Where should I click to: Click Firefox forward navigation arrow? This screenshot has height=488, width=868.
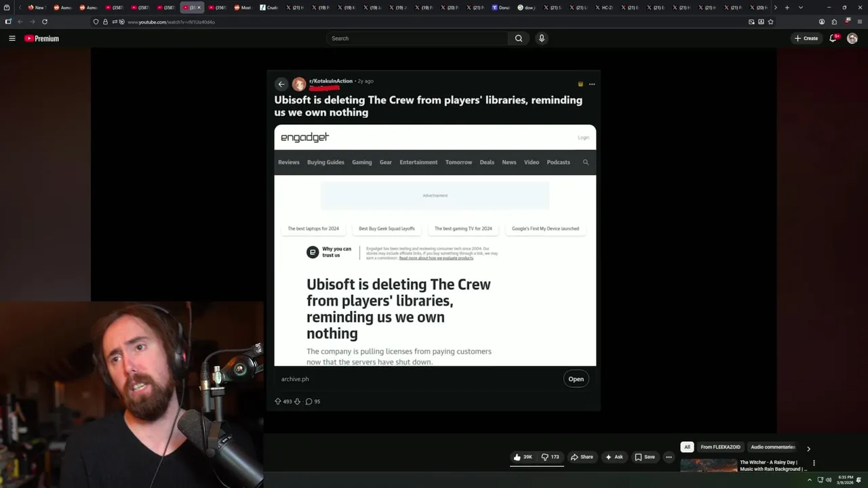click(x=32, y=22)
